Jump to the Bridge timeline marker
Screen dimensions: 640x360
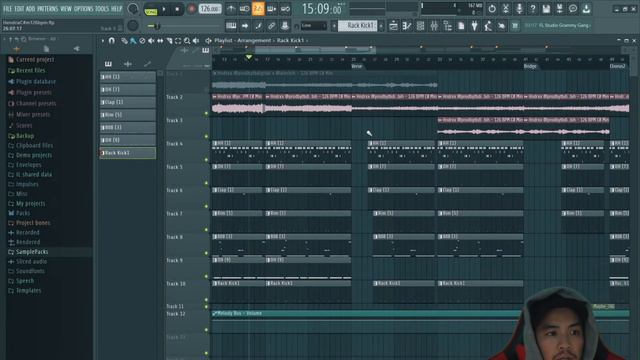pyautogui.click(x=530, y=66)
